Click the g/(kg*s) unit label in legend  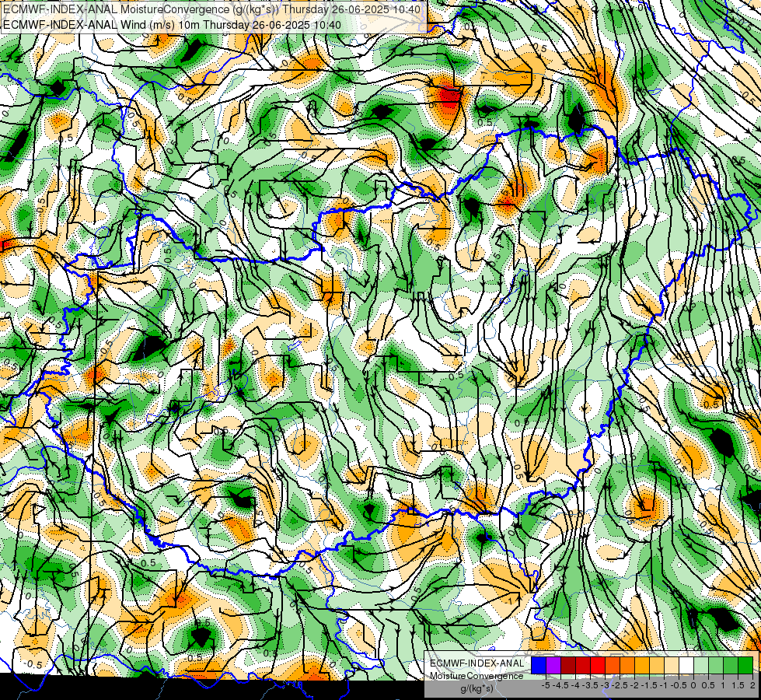click(x=476, y=688)
